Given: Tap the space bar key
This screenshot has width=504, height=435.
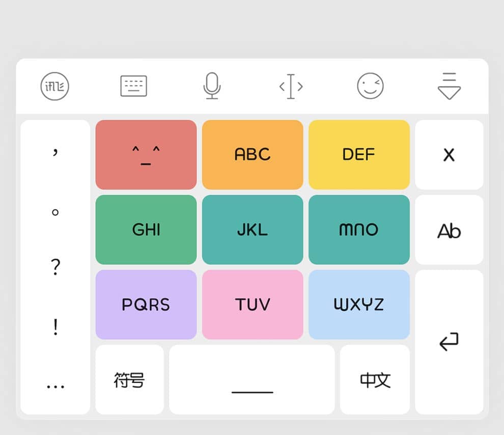Looking at the screenshot, I should tap(252, 379).
